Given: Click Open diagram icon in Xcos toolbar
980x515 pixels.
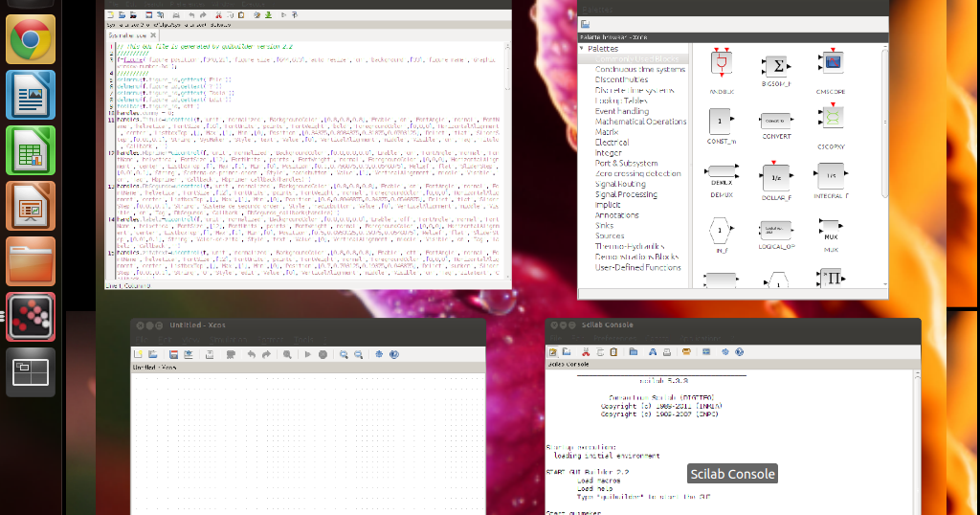Looking at the screenshot, I should point(152,354).
